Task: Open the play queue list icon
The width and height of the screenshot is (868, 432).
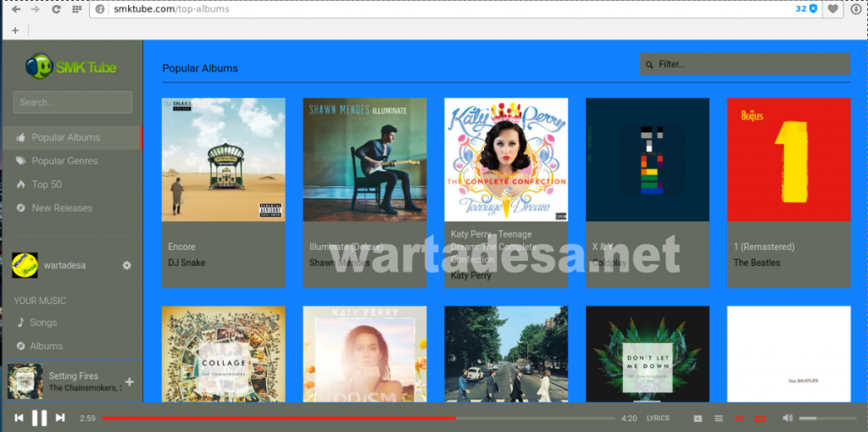Action: click(x=719, y=418)
